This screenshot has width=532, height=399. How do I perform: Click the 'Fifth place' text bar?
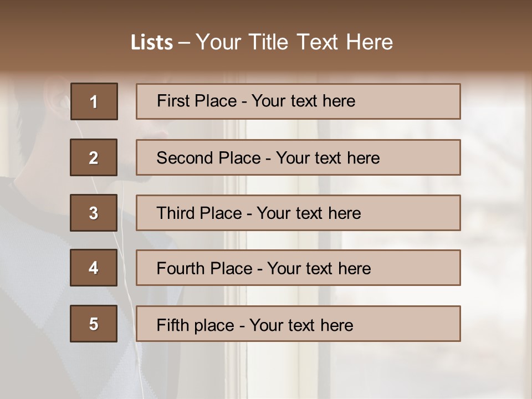pyautogui.click(x=298, y=324)
